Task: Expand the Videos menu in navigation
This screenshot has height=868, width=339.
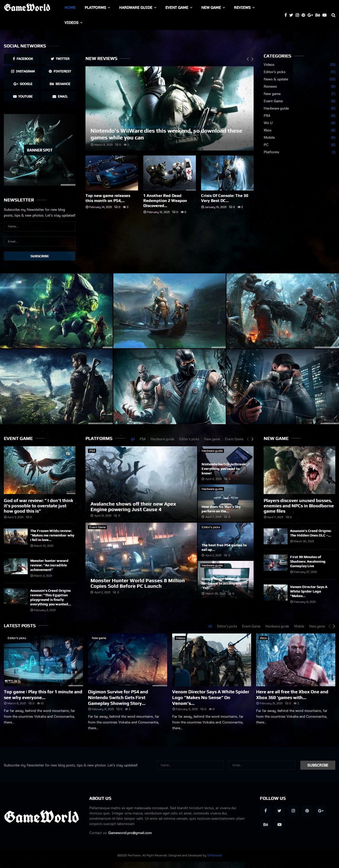Action: tap(73, 23)
